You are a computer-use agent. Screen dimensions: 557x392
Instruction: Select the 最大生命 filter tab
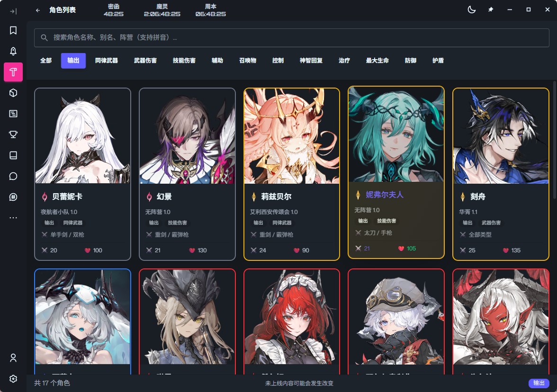(377, 61)
